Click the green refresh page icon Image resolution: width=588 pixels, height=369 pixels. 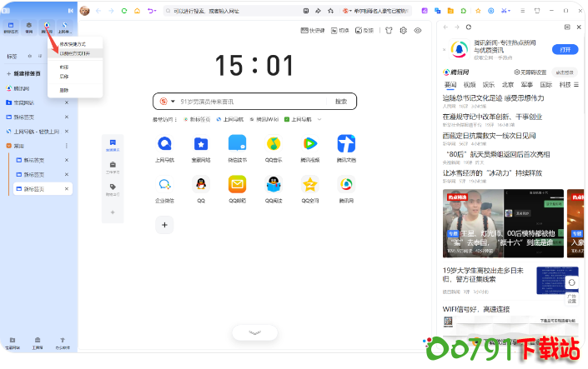[124, 11]
